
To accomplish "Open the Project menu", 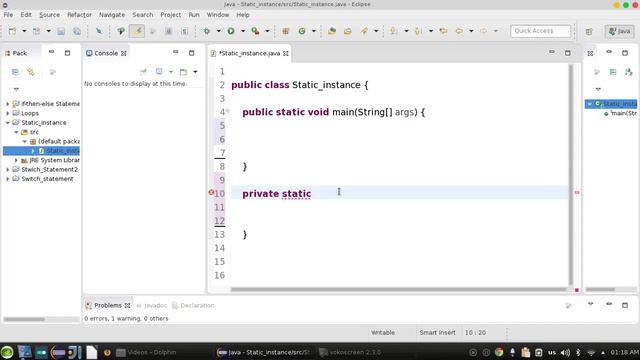I will click(171, 15).
